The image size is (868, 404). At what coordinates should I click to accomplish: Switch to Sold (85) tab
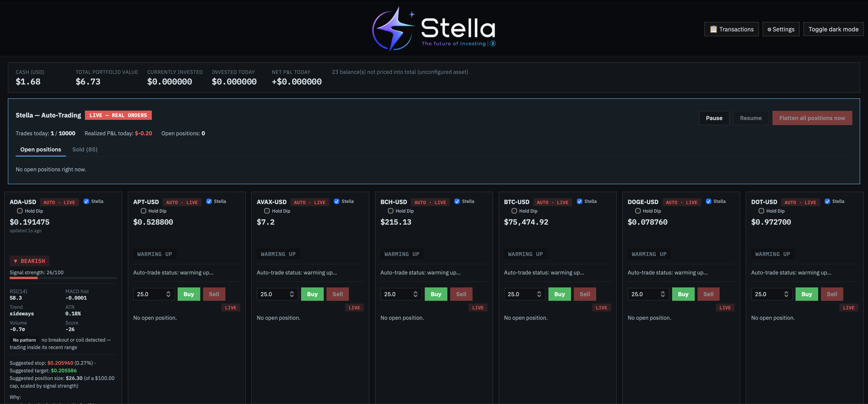[85, 149]
